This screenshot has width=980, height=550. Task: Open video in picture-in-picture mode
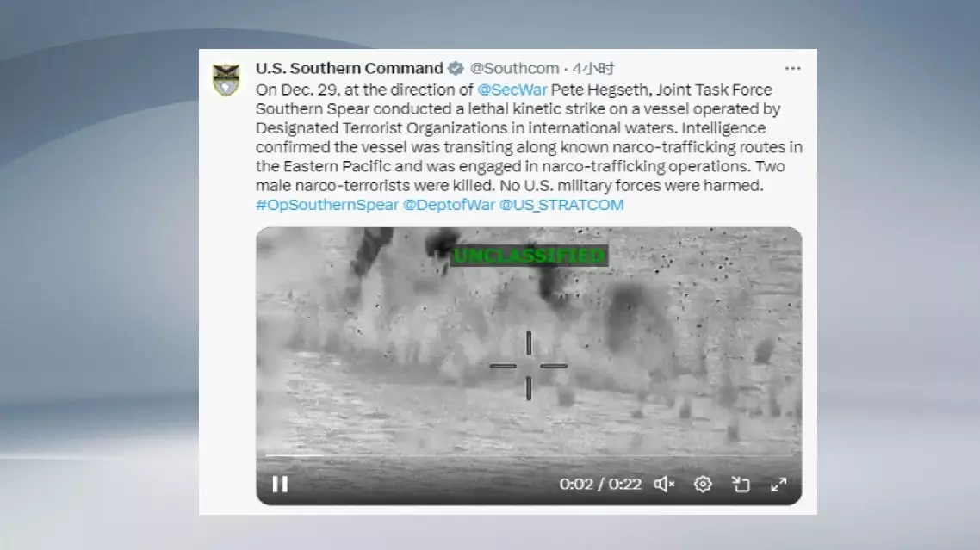741,485
